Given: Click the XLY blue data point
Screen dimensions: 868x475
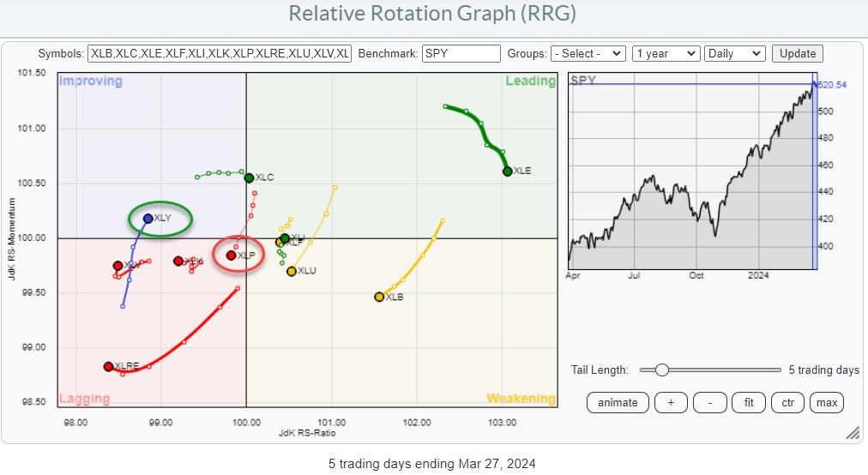Looking at the screenshot, I should pos(148,219).
